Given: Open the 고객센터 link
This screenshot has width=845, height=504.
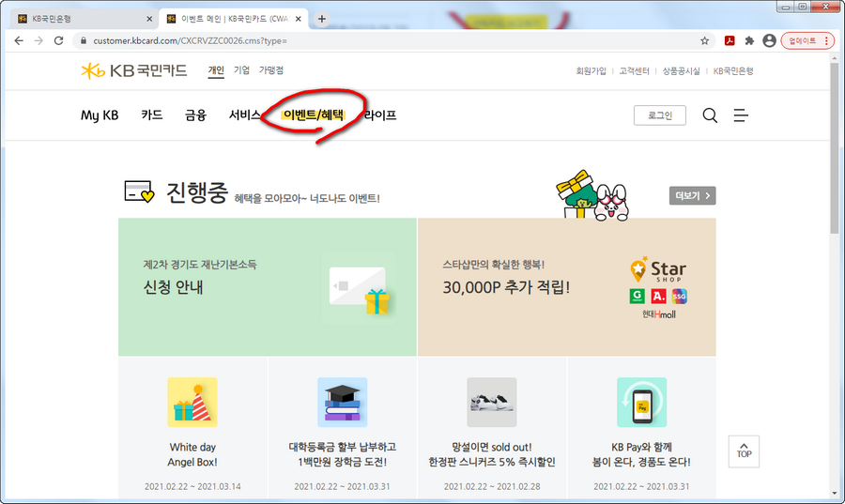Looking at the screenshot, I should coord(634,71).
